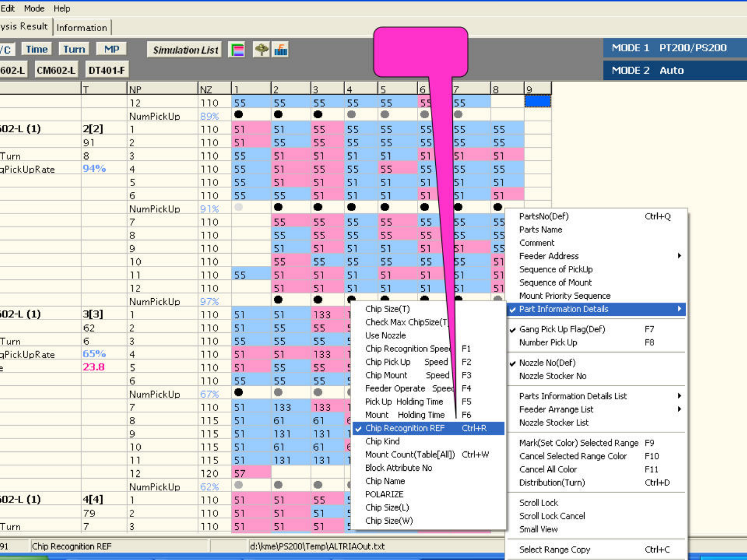Viewport: 747px width, 560px height.
Task: Toggle the Gang Pick Up Flag(Def) option
Action: pyautogui.click(x=562, y=329)
